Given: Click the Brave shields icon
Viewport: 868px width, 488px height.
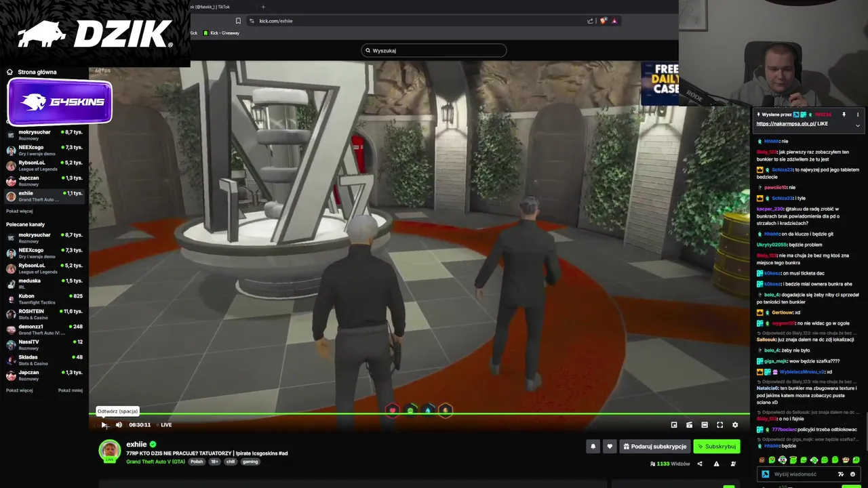Looking at the screenshot, I should click(x=603, y=21).
